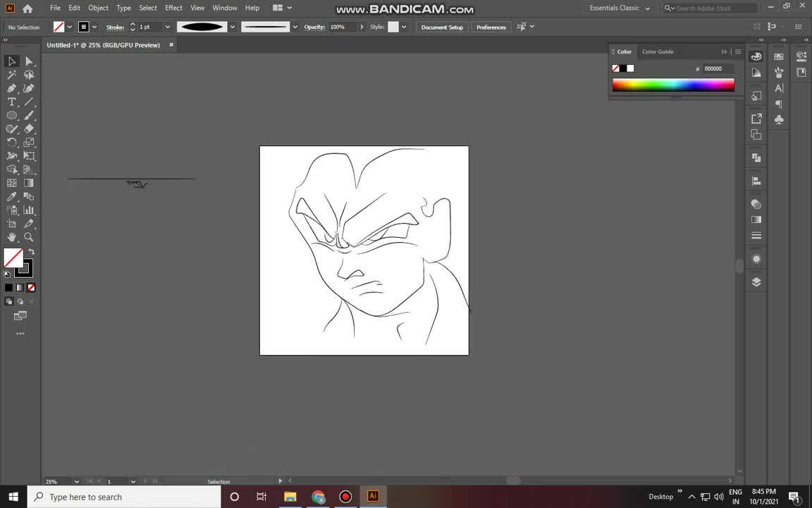Go to the Home screen icon

[28, 8]
